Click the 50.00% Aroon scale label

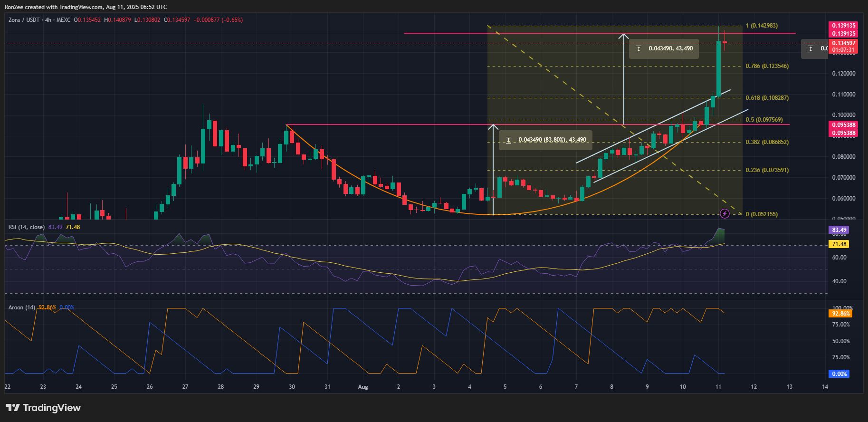coord(841,341)
